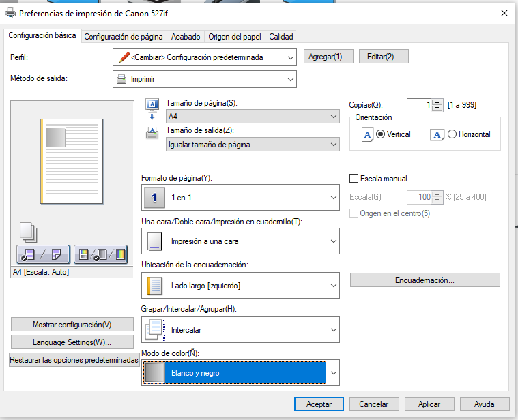Switch to Configuración de página tab

click(124, 37)
